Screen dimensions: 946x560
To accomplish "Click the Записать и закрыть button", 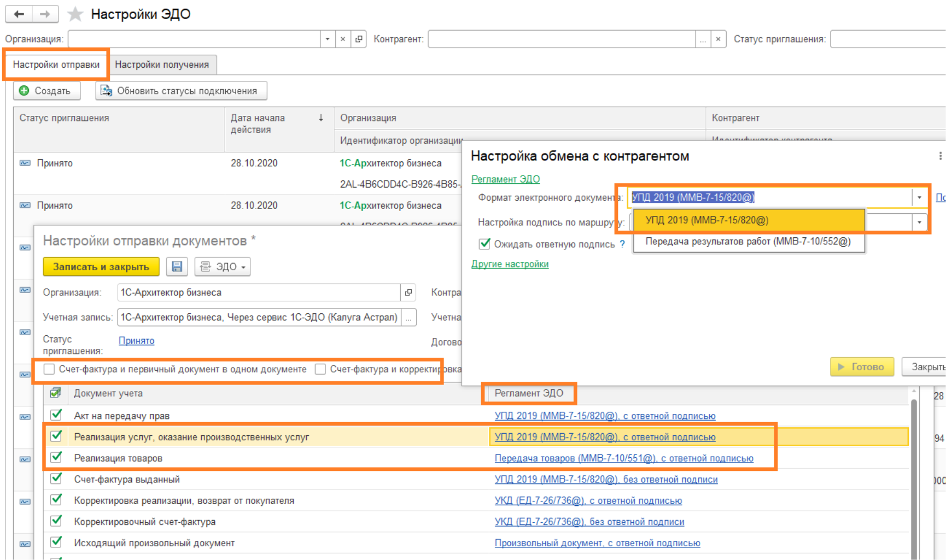I will (x=101, y=266).
